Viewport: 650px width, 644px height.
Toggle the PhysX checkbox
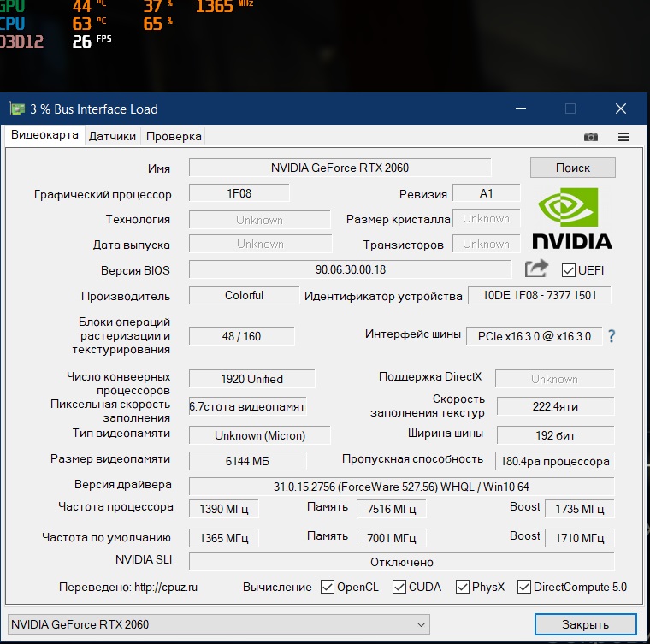(462, 587)
